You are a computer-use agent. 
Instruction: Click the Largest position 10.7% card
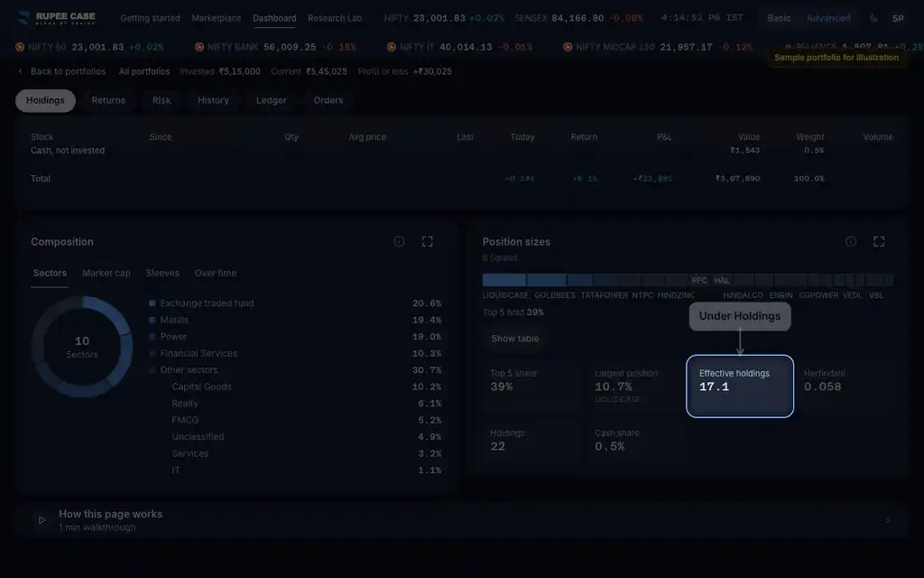coord(636,385)
